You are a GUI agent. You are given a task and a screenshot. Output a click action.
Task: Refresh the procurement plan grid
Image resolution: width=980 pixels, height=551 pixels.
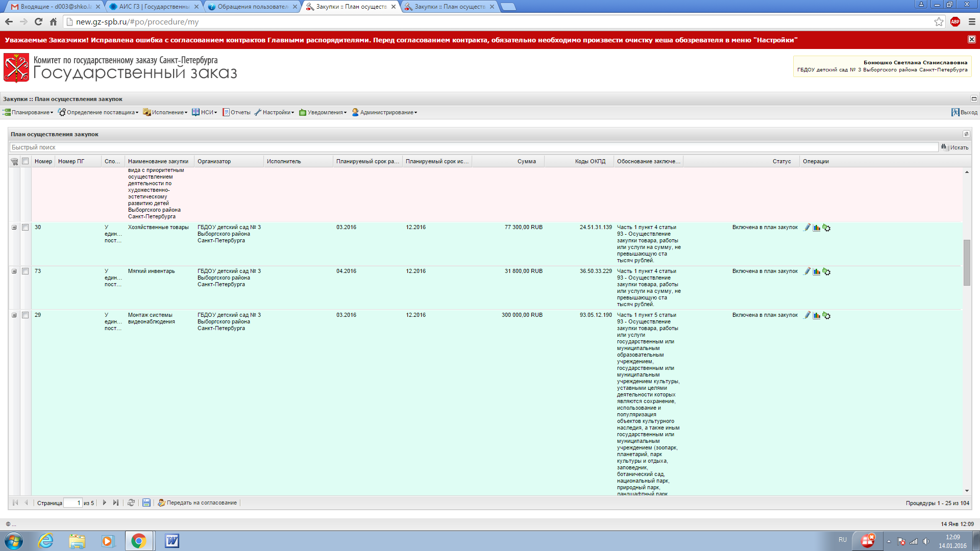131,503
